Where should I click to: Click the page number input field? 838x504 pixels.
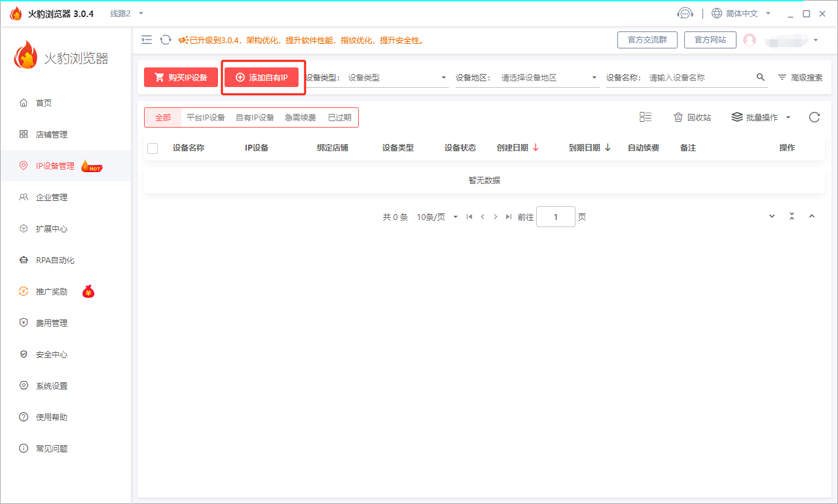click(x=555, y=216)
